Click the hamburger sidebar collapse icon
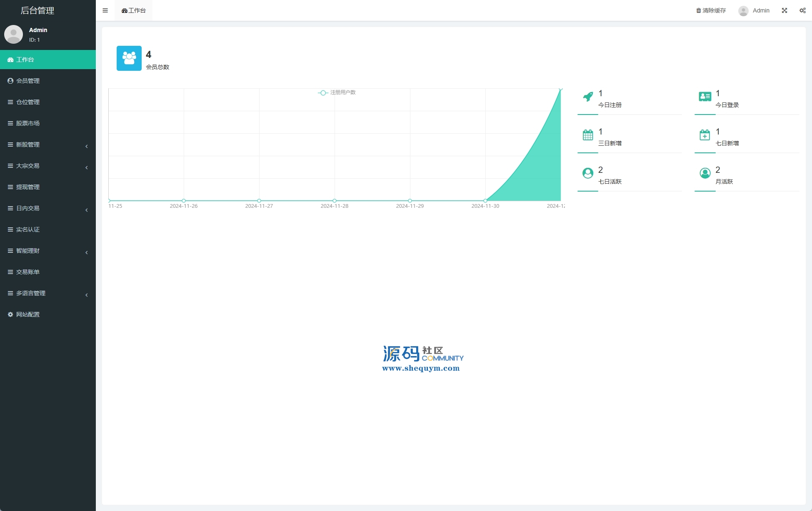 click(105, 10)
